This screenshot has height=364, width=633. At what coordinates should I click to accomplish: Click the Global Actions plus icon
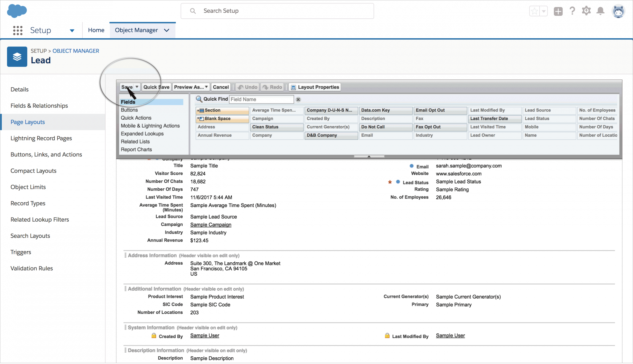tap(558, 11)
